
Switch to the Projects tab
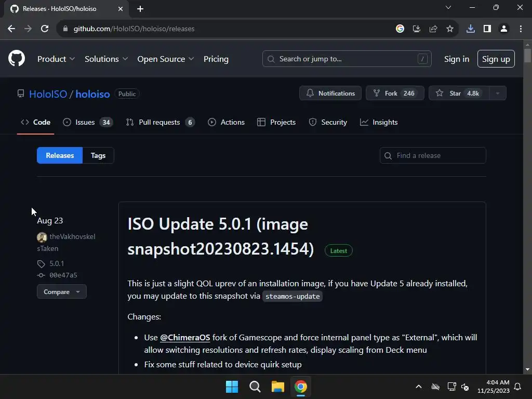coord(276,122)
